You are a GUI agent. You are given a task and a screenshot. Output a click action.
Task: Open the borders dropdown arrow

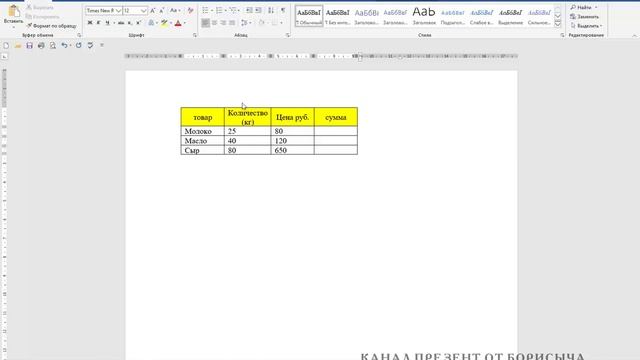pos(281,23)
